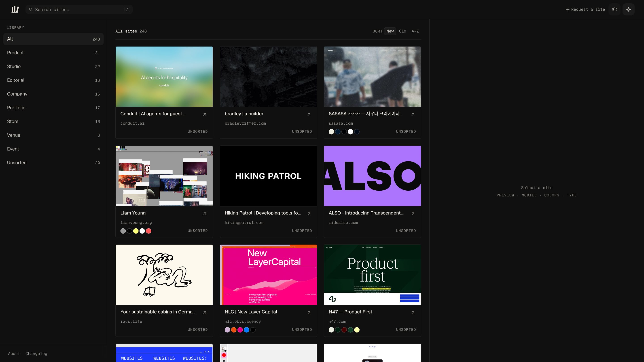Open the raus.life line drawing thumbnail
The width and height of the screenshot is (644, 362).
tap(164, 275)
